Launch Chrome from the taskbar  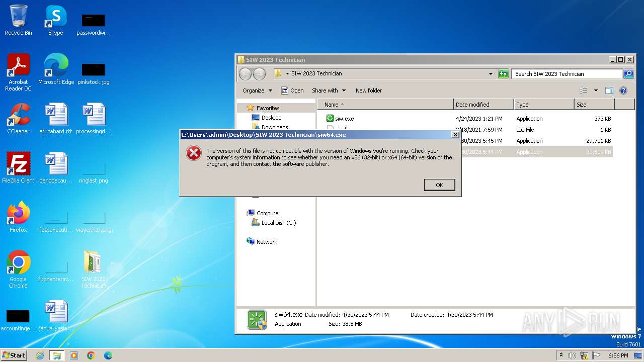pyautogui.click(x=91, y=355)
